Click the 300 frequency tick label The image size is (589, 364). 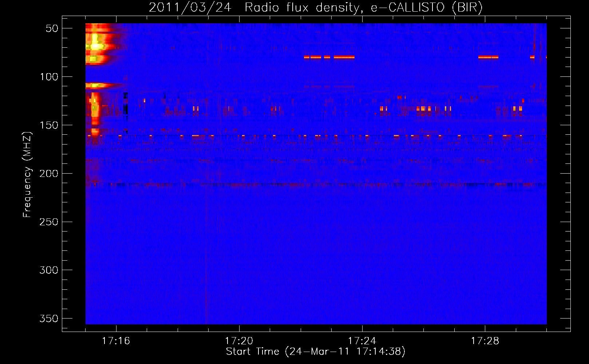pyautogui.click(x=49, y=270)
